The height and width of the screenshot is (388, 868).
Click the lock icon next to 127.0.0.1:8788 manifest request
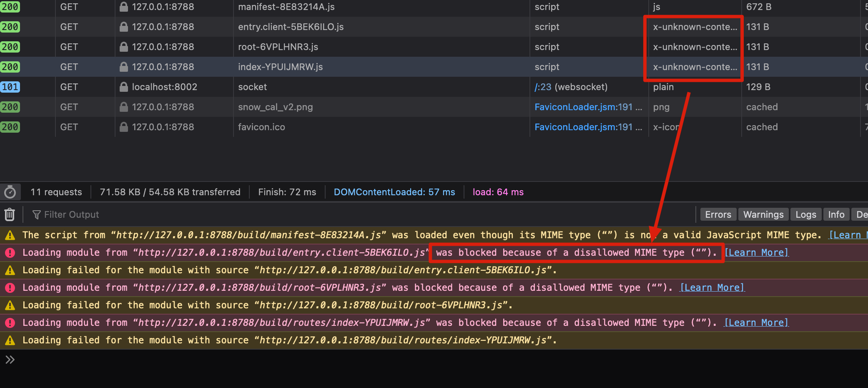pyautogui.click(x=123, y=7)
